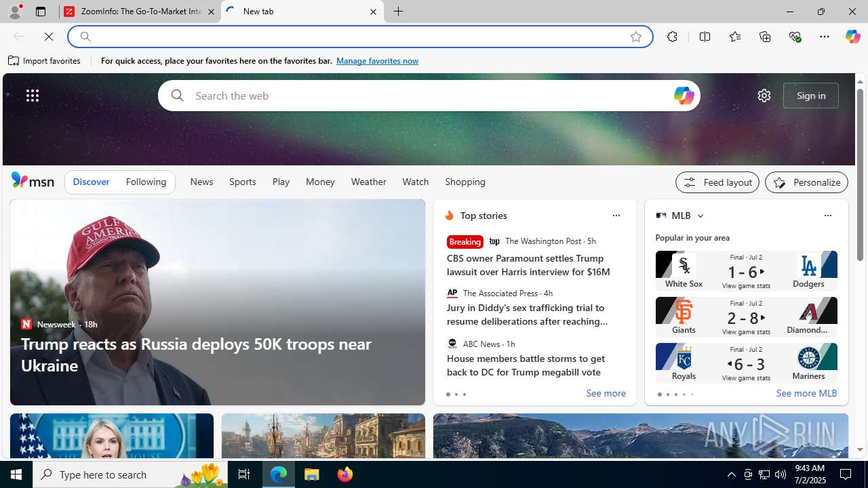868x488 pixels.
Task: Select second MLB carousel page dot
Action: pyautogui.click(x=668, y=394)
